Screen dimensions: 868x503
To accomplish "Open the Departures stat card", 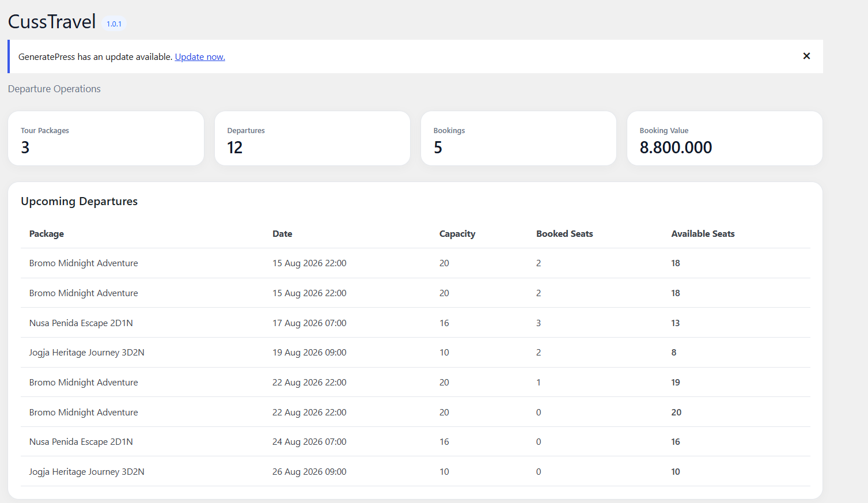I will [312, 138].
